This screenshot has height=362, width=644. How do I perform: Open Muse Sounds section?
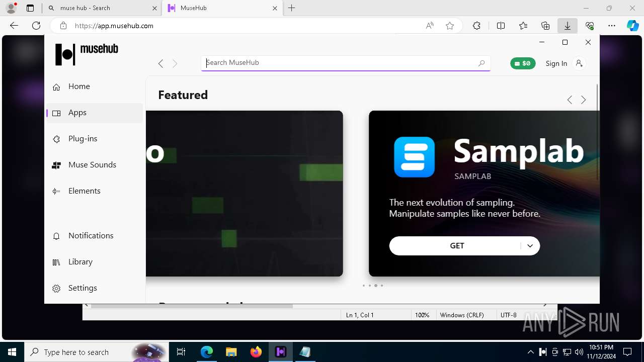[x=95, y=165]
